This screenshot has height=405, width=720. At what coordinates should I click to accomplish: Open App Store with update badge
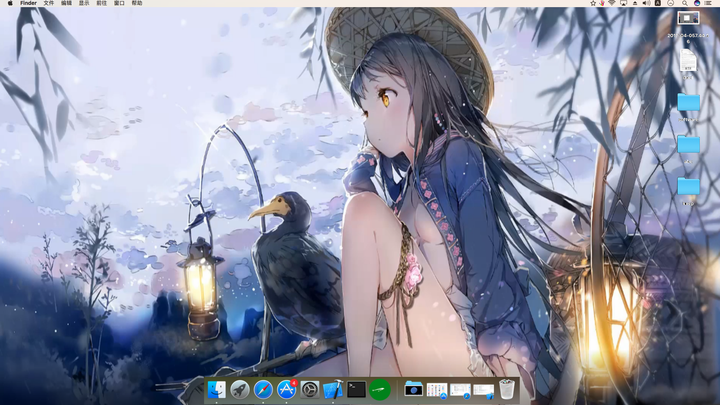pos(287,390)
